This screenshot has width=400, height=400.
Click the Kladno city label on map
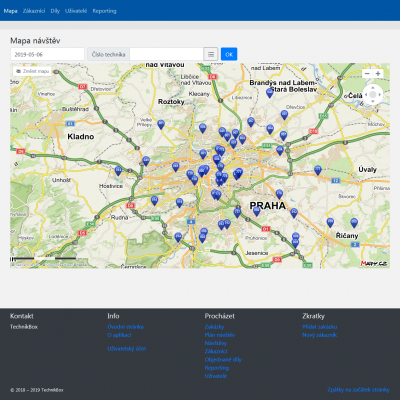coord(81,137)
